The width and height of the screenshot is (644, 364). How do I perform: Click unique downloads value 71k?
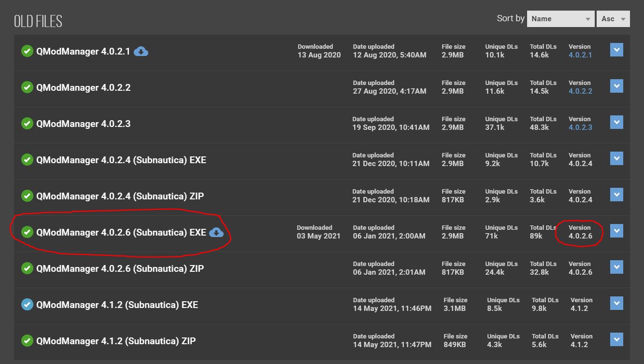492,236
